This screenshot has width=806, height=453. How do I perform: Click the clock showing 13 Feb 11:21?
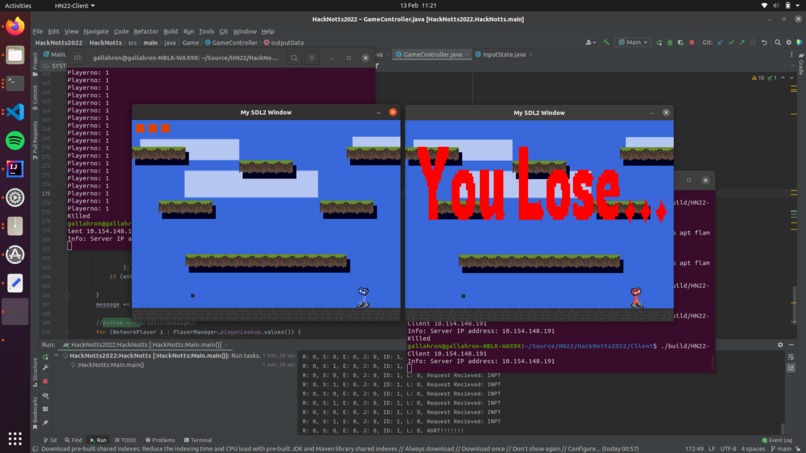pos(418,6)
